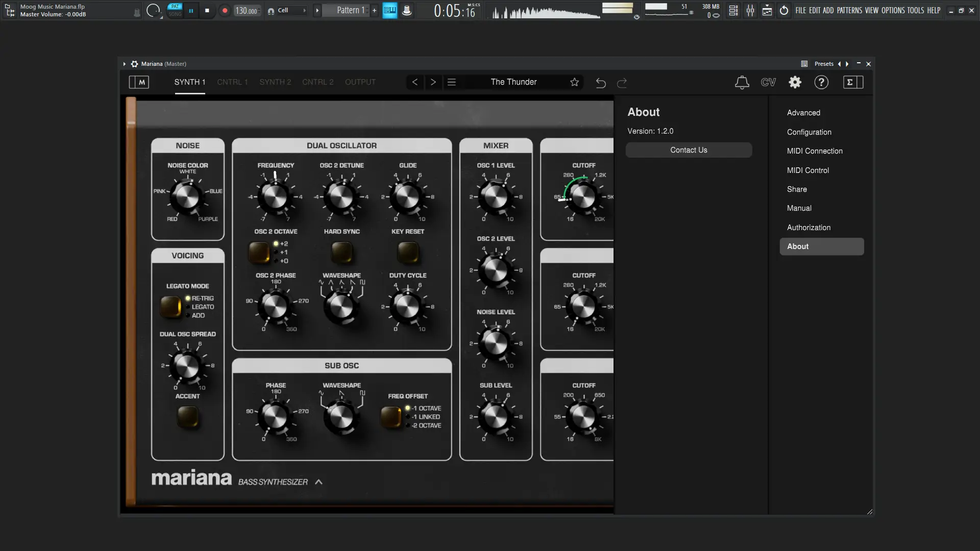Go to next preset arrow button
Viewport: 980px width, 551px height.
coord(433,82)
